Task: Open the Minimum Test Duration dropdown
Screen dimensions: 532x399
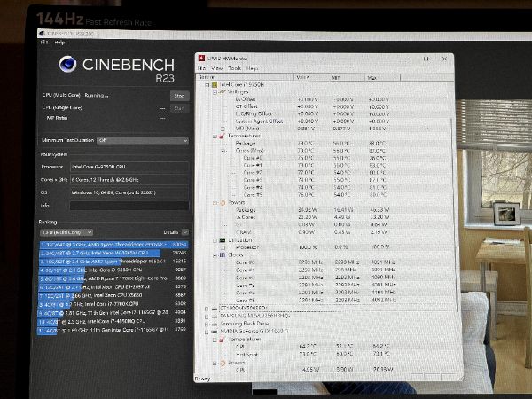Action: click(x=143, y=140)
